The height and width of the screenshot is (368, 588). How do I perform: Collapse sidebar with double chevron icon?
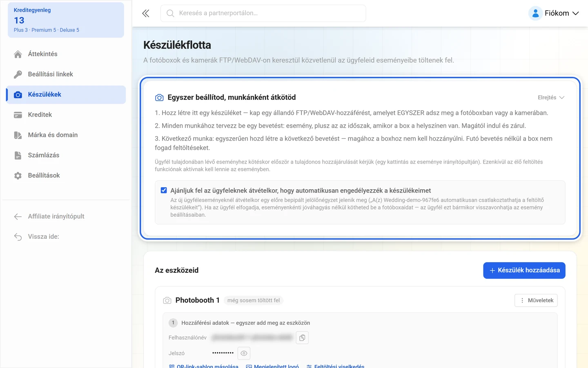[x=146, y=13]
